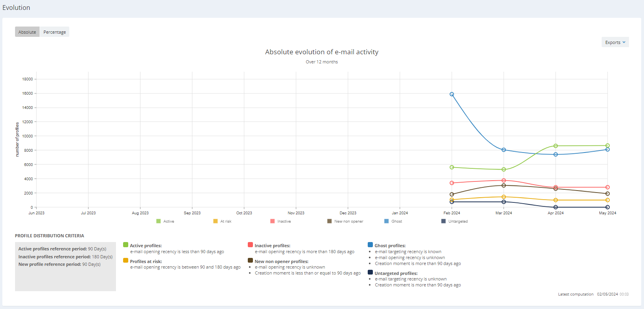
Task: Click the Active data point at Mar 2024
Action: coord(503,170)
